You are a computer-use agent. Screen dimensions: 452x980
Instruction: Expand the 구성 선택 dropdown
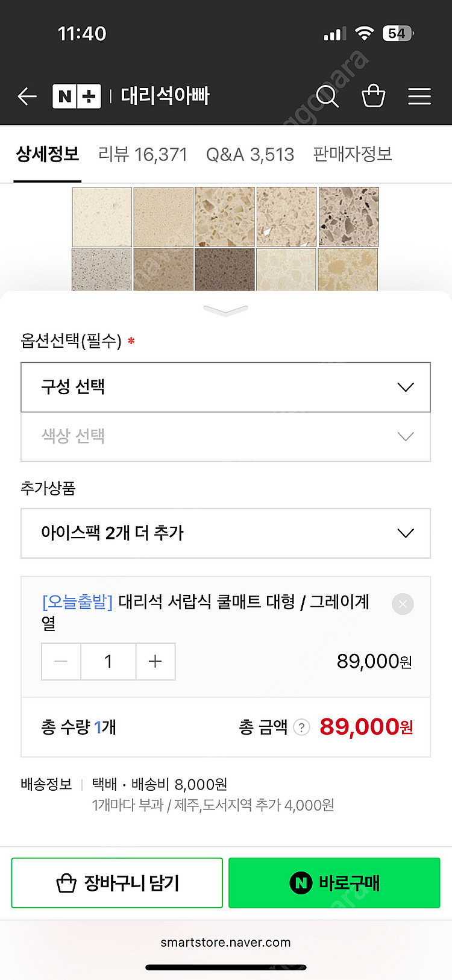point(225,387)
